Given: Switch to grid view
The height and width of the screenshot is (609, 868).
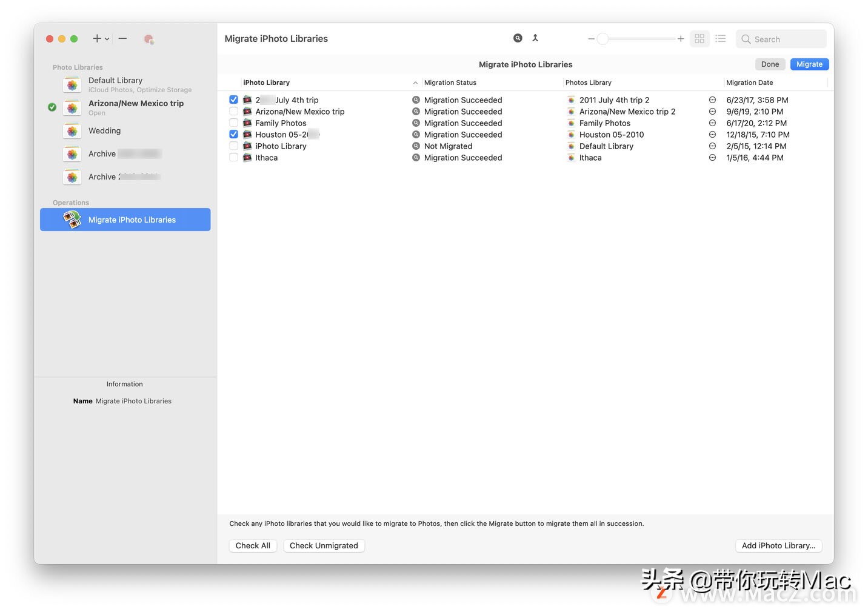Looking at the screenshot, I should coord(699,39).
